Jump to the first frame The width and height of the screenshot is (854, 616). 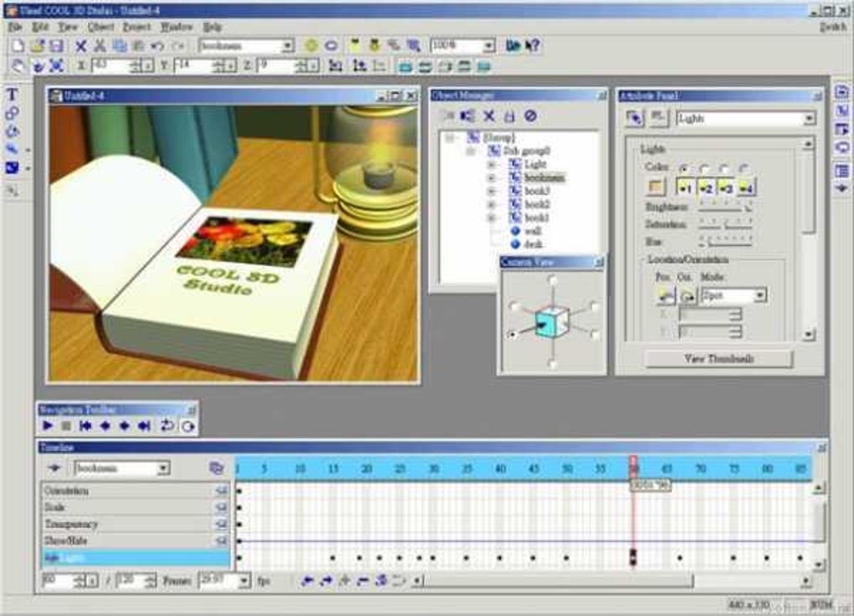[x=85, y=425]
